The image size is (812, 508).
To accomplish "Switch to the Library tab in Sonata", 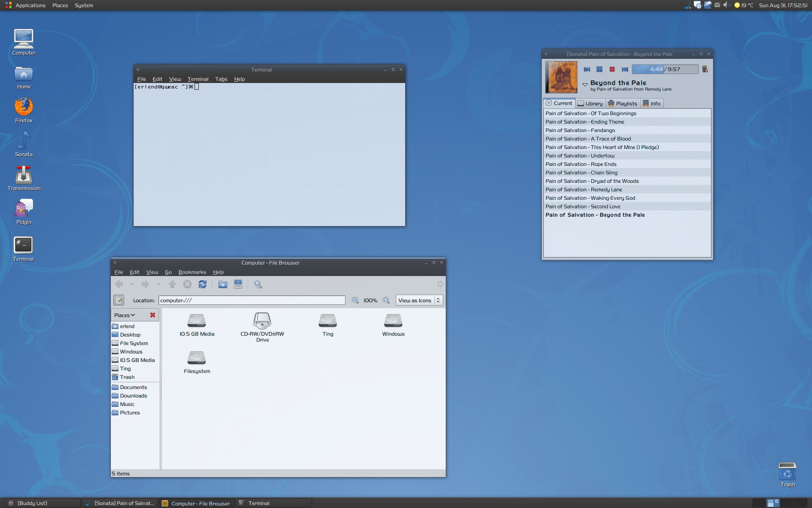I will tap(590, 103).
